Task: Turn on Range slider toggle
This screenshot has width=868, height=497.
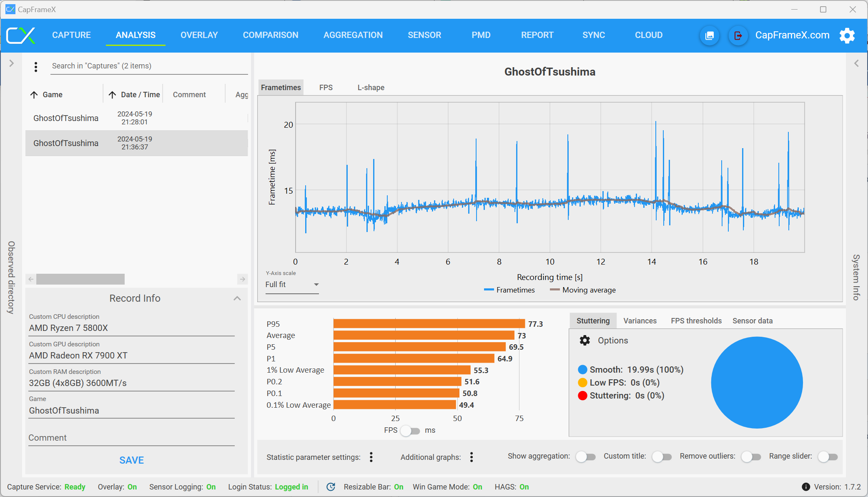Action: (828, 457)
